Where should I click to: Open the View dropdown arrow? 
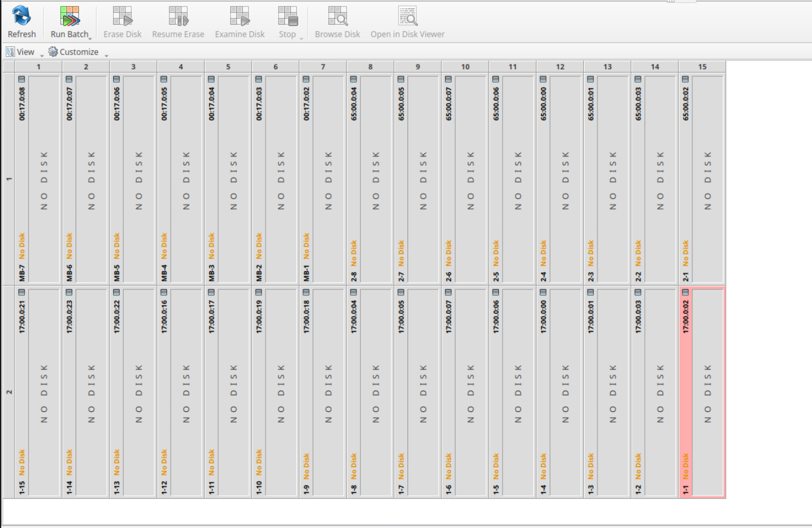point(42,55)
